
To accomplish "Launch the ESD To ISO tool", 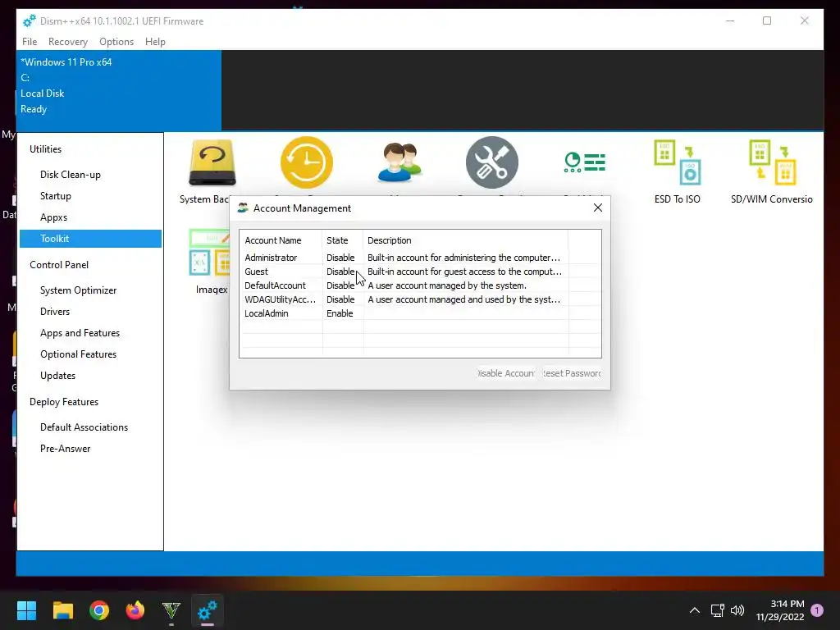I will coord(677,162).
